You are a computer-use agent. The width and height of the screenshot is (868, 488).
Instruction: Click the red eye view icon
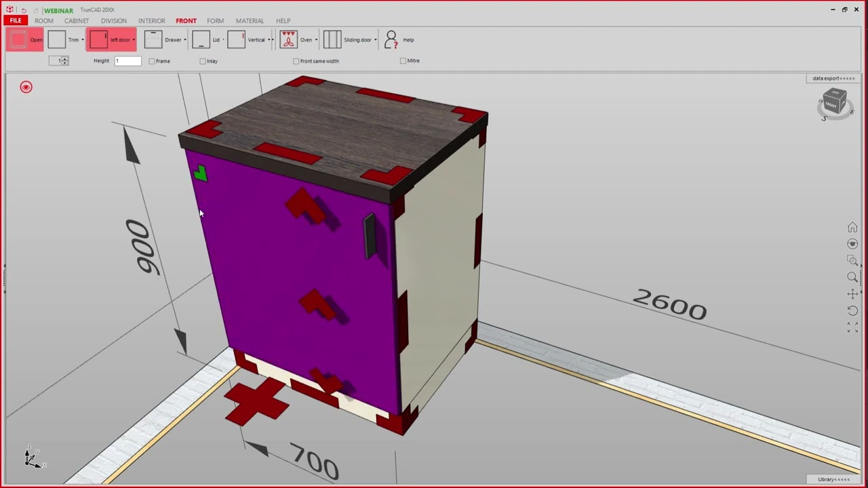point(26,87)
